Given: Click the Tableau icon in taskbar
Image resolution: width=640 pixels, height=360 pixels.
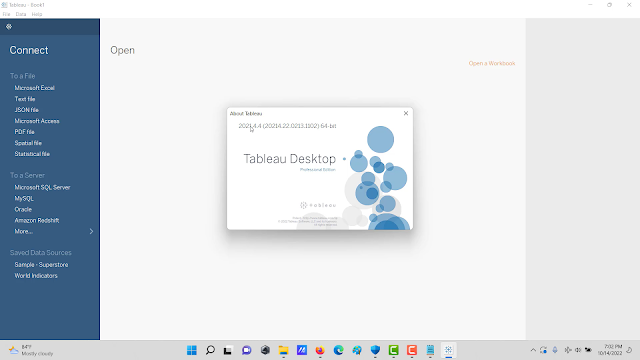Looking at the screenshot, I should pyautogui.click(x=449, y=350).
